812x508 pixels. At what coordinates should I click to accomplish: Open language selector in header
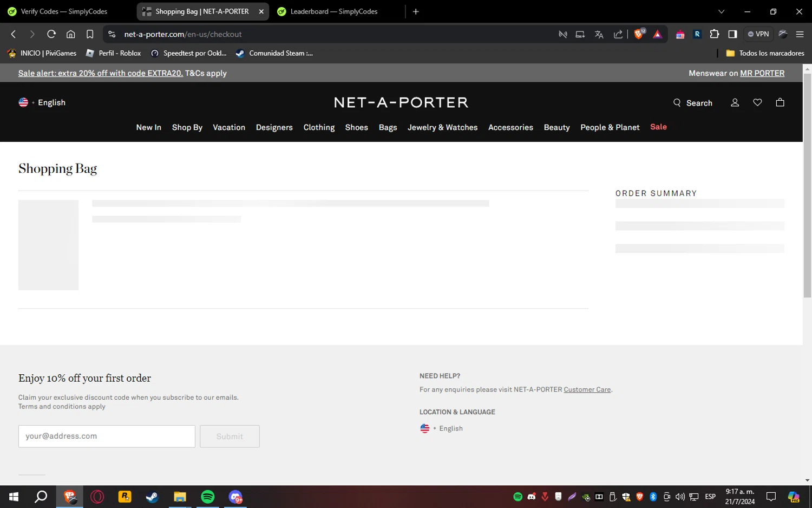pyautogui.click(x=42, y=102)
